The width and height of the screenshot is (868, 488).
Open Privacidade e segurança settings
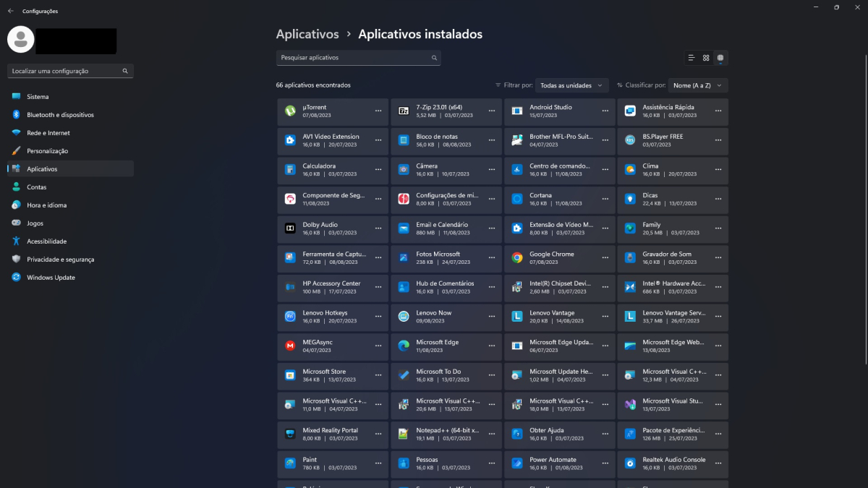pos(70,260)
